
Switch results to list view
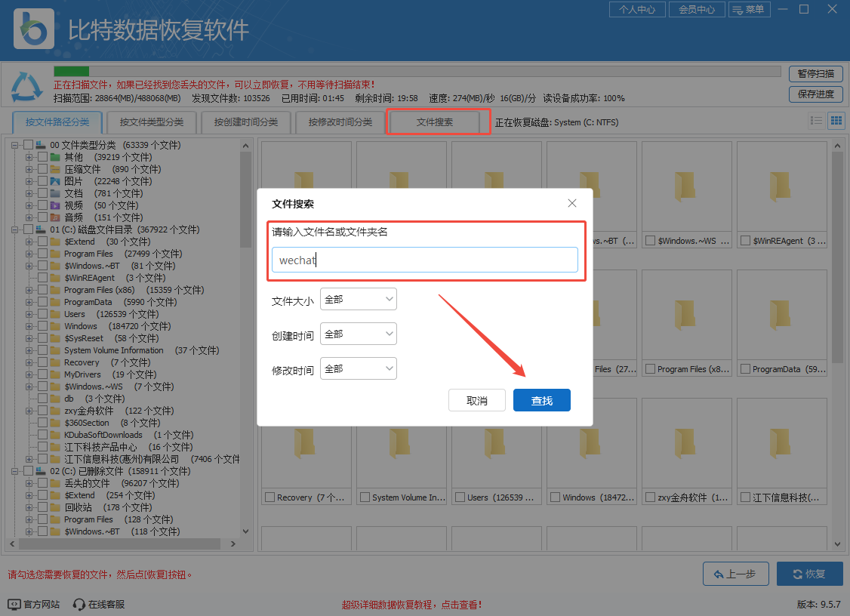pos(816,120)
